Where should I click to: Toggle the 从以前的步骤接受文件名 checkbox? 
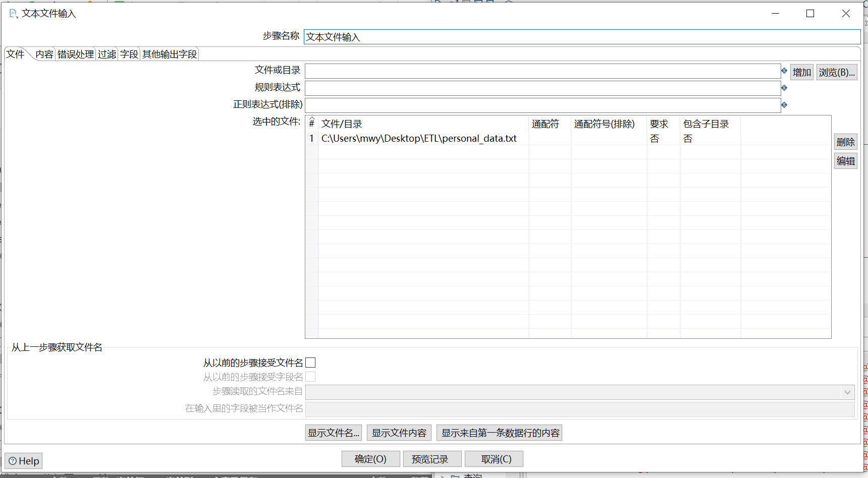310,363
